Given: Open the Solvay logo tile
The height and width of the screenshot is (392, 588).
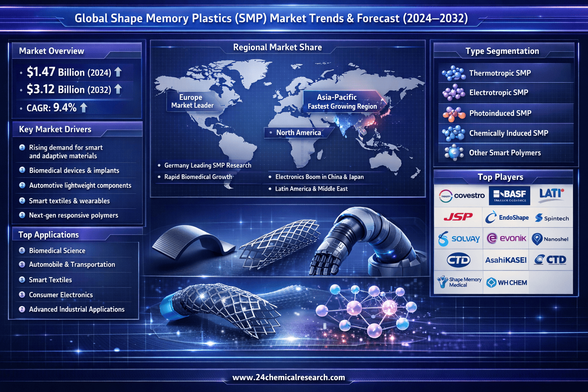Looking at the screenshot, I should coord(459,239).
